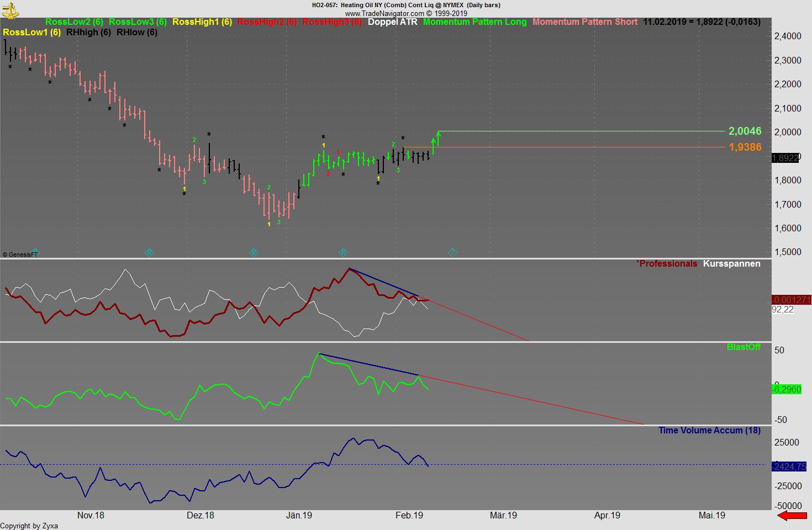Click the Copyright by Zyxa text
The height and width of the screenshot is (530, 812).
pos(29,526)
